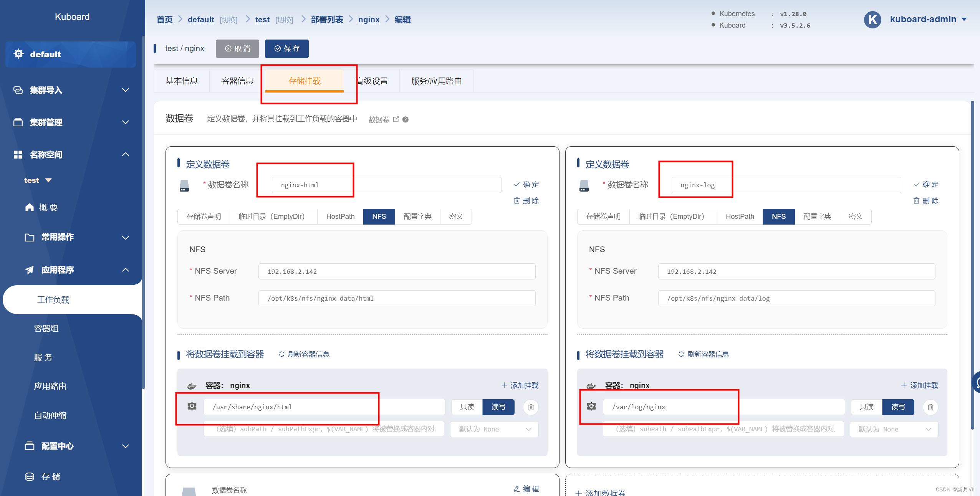Click help question mark next to 数据卷
Viewport: 980px width, 496px height.
tap(406, 120)
